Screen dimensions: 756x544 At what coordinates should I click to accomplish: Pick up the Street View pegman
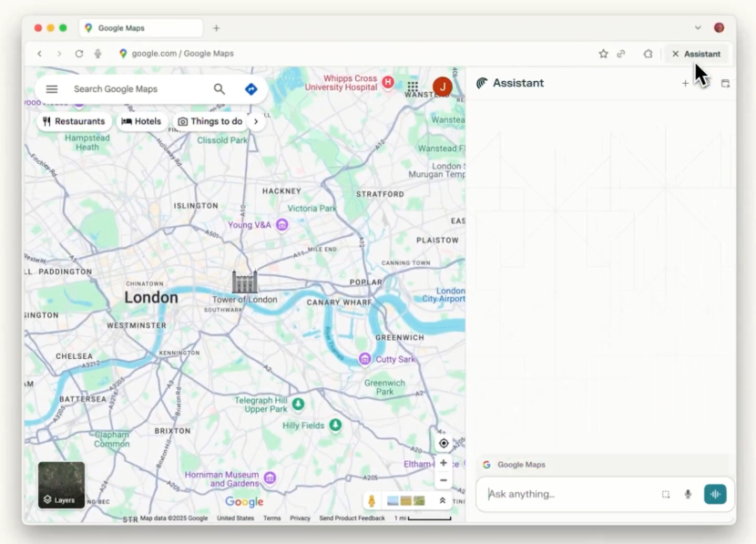[372, 501]
